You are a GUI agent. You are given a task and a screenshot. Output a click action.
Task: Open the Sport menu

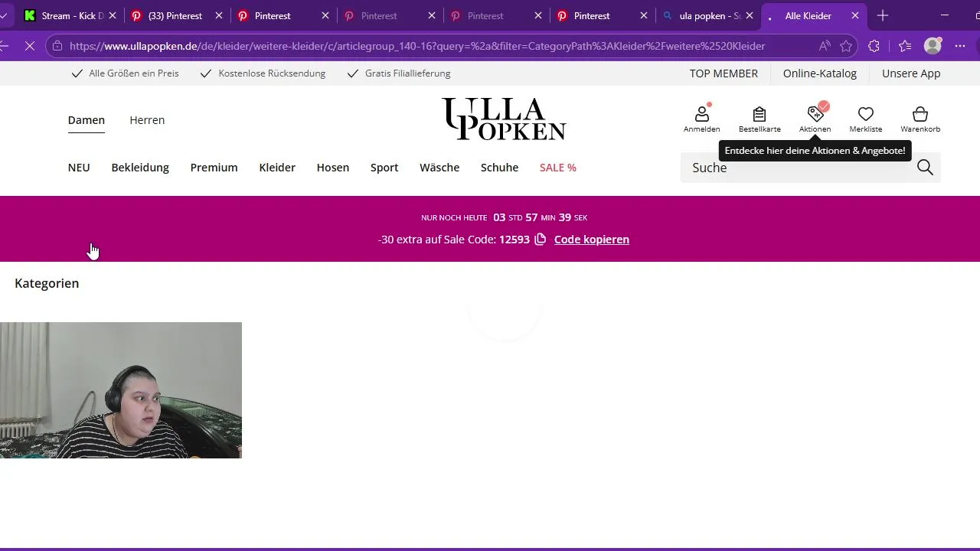384,168
